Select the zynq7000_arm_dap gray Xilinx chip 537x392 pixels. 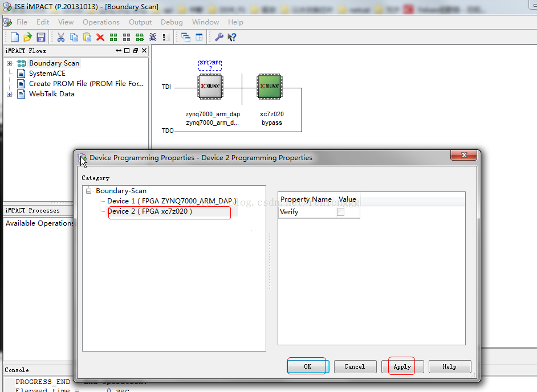210,87
